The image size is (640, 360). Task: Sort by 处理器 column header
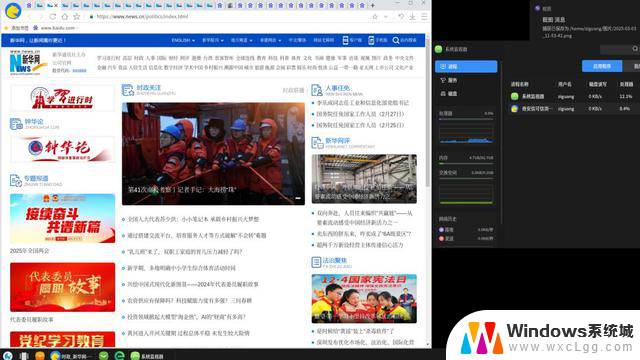(626, 84)
